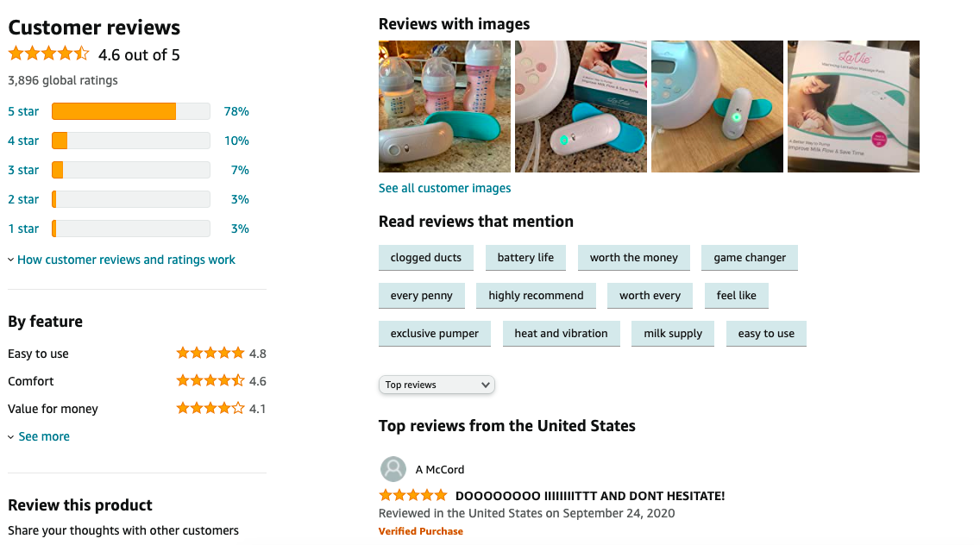980x545 pixels.
Task: Select the heat and vibration tag
Action: click(561, 334)
